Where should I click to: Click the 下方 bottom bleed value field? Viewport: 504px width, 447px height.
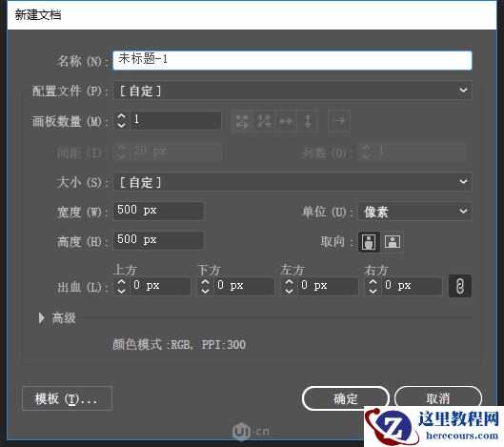244,286
